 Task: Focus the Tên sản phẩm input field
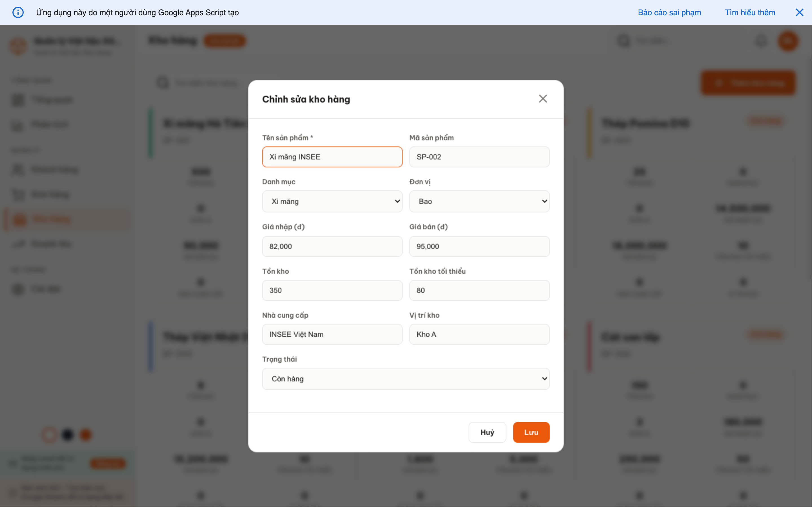(332, 157)
